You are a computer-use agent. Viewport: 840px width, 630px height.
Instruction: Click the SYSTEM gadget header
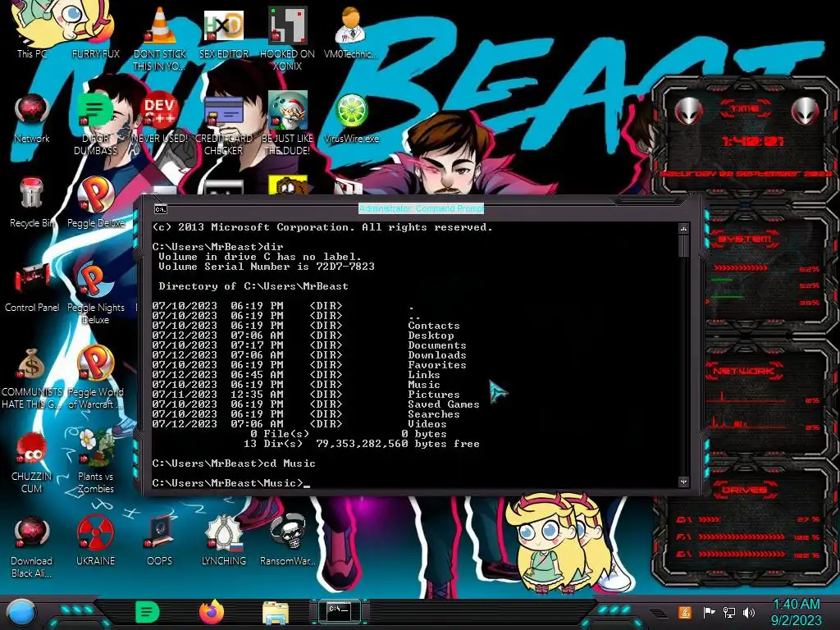(x=745, y=239)
